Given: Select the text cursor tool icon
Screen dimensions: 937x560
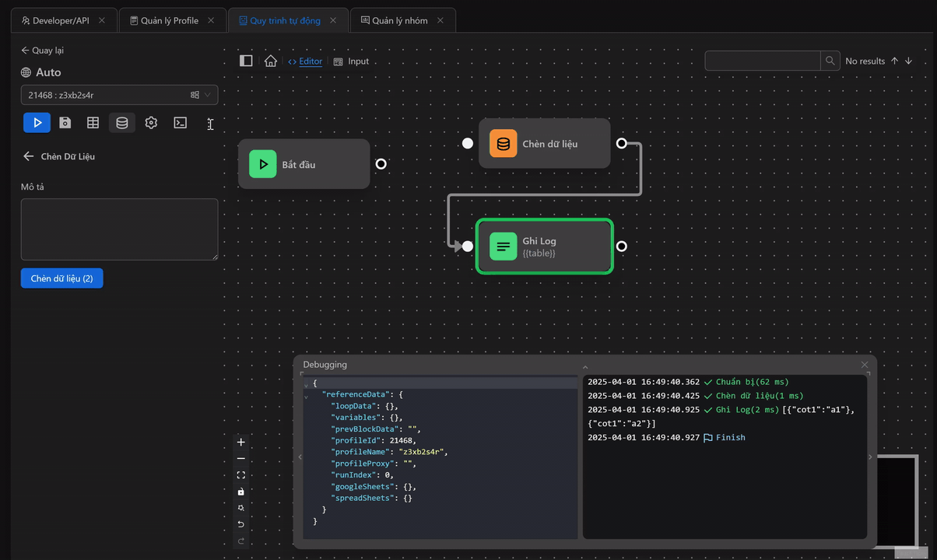Looking at the screenshot, I should click(x=210, y=122).
